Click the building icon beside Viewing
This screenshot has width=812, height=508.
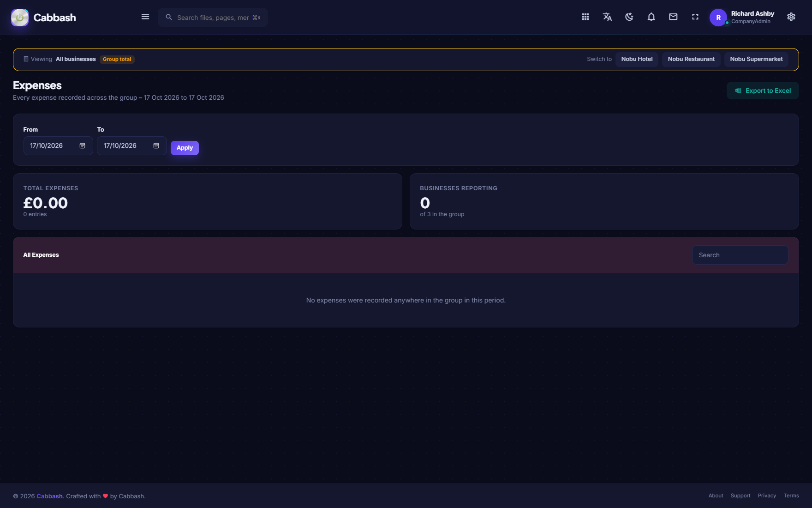point(26,59)
